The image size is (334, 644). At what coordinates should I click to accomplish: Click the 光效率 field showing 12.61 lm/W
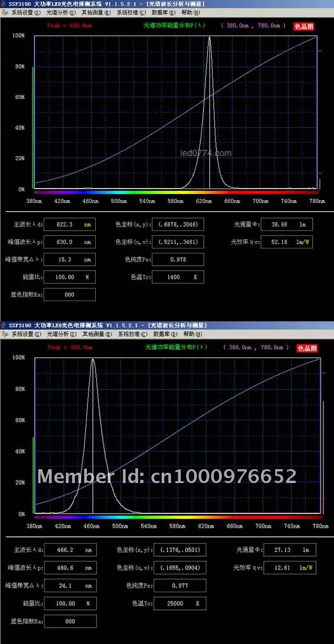290,568
